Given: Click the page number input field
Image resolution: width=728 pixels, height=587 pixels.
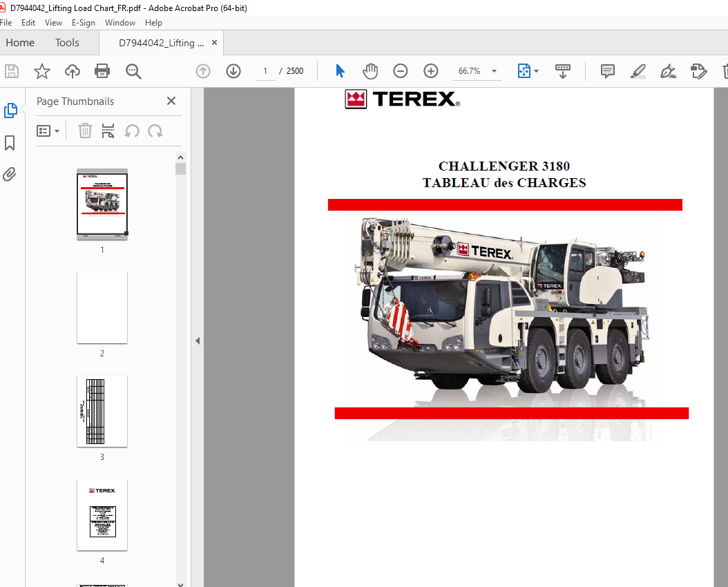Looking at the screenshot, I should 265,71.
